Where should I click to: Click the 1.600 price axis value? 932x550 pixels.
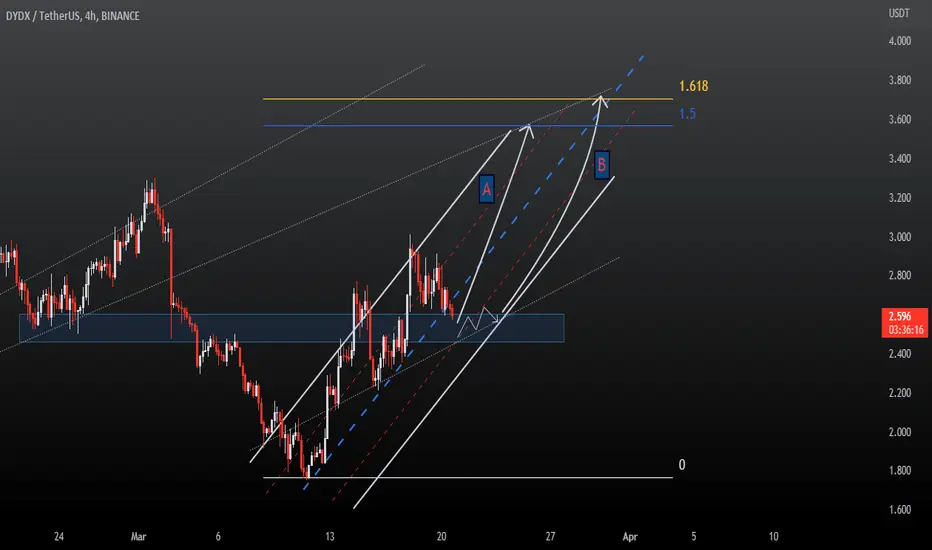point(900,510)
